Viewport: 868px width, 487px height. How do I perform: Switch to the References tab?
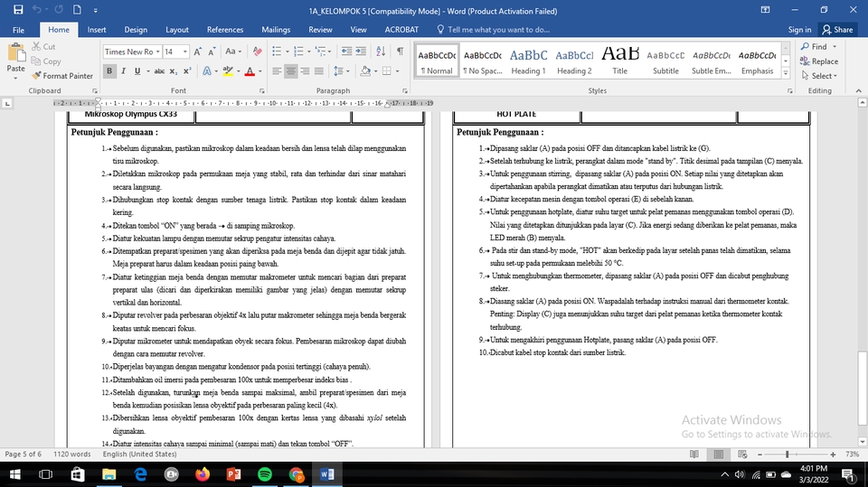tap(225, 30)
